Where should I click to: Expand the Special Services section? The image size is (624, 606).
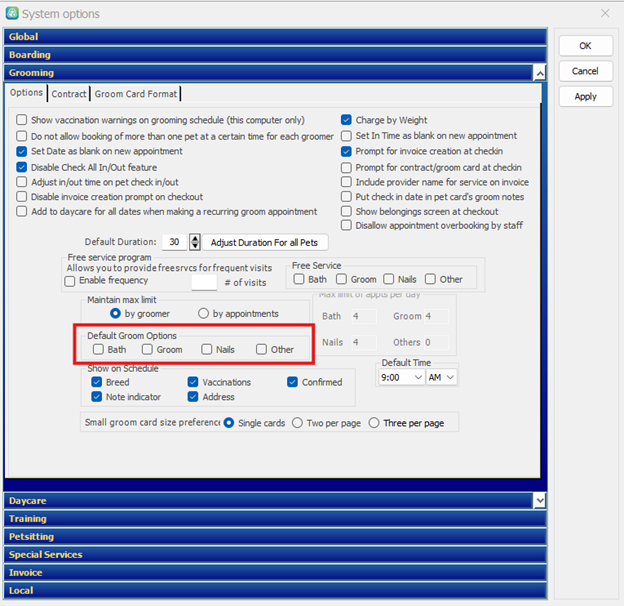(275, 555)
